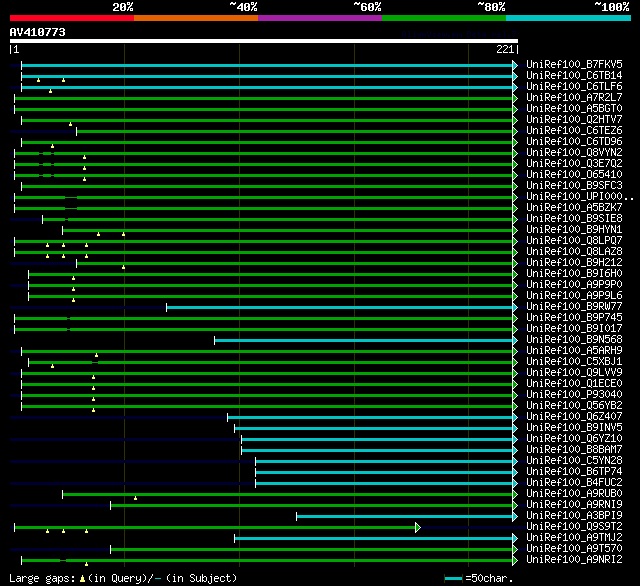The width and height of the screenshot is (640, 586).
Task: Click UniRef100_B8BAM7 hit name
Action: 574,450
